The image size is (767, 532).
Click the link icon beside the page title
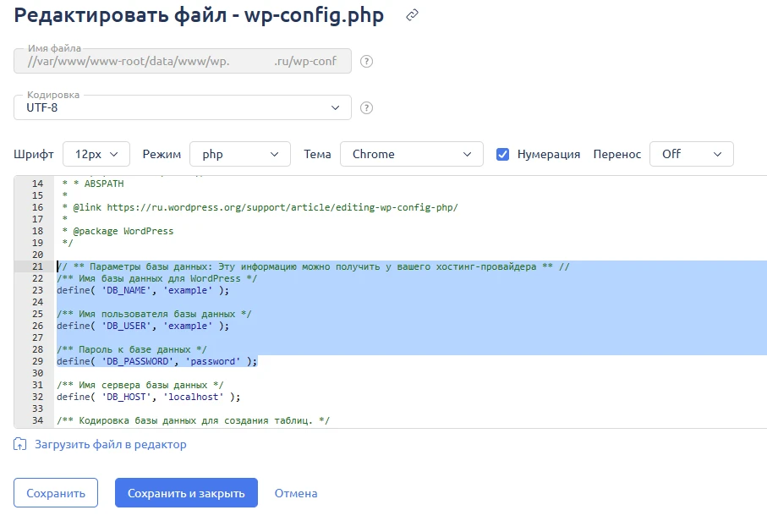coord(413,16)
